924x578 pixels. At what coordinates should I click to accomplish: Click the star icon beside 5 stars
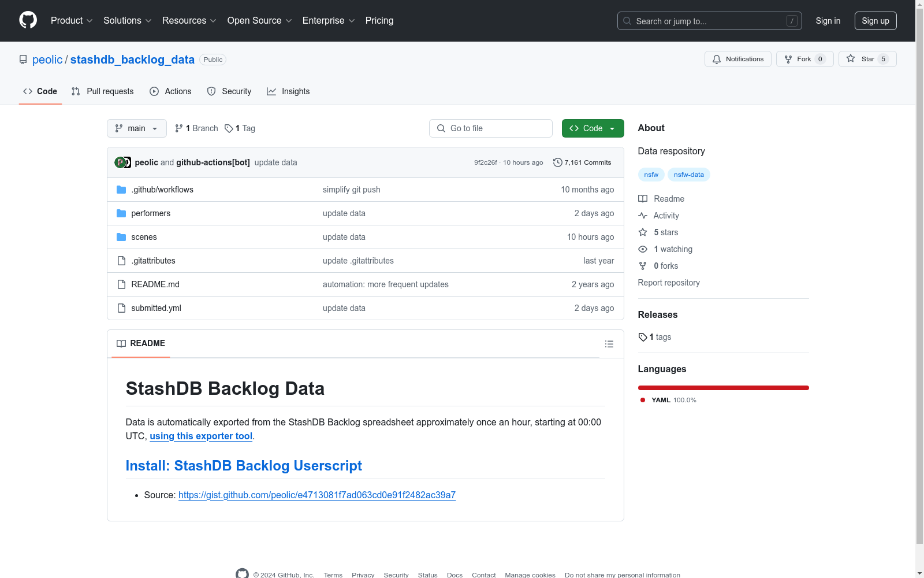click(643, 232)
